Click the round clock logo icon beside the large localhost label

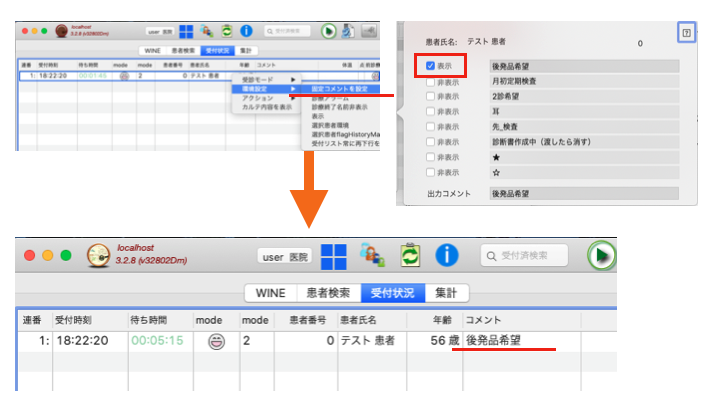pos(99,256)
